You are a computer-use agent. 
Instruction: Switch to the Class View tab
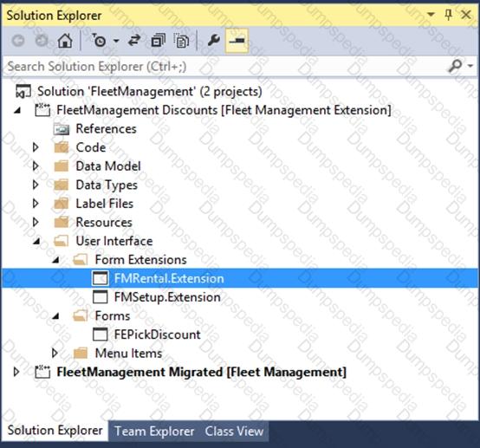coord(234,432)
